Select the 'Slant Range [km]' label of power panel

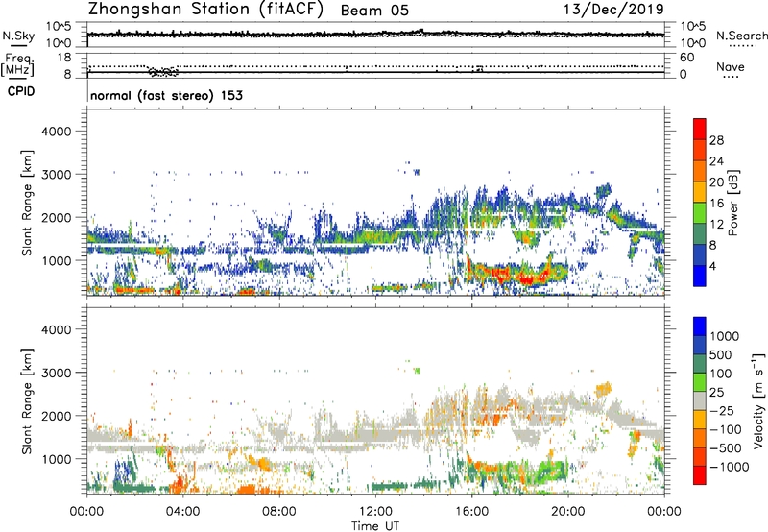27,203
